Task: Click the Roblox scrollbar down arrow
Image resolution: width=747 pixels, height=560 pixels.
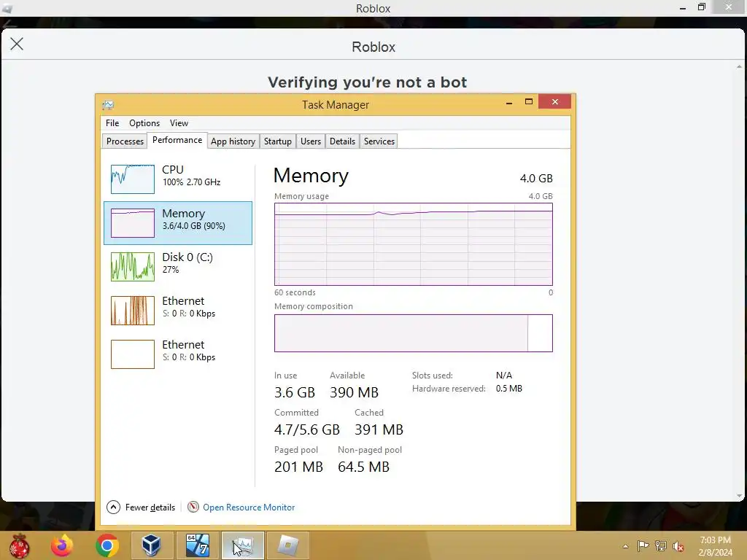Action: point(740,496)
